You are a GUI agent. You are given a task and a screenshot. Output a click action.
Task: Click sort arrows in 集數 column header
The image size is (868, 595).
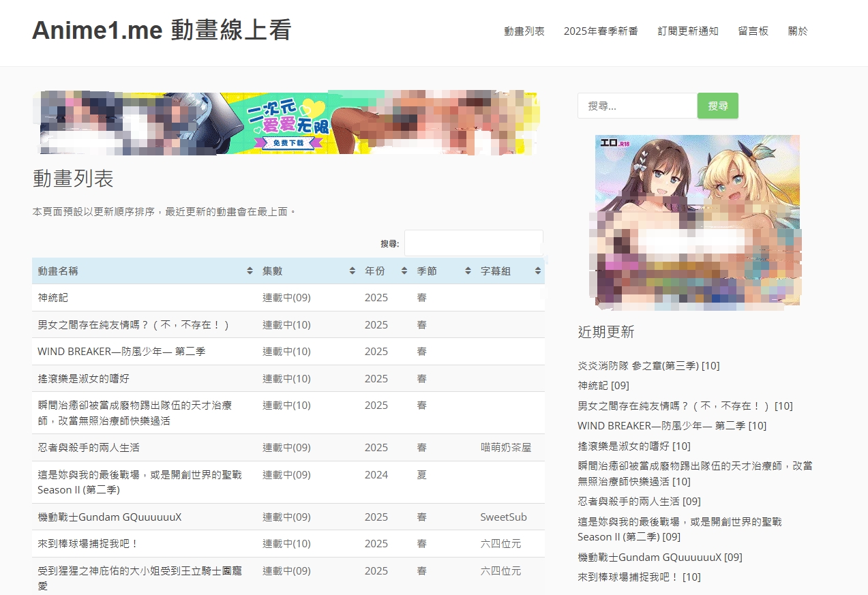pyautogui.click(x=352, y=271)
